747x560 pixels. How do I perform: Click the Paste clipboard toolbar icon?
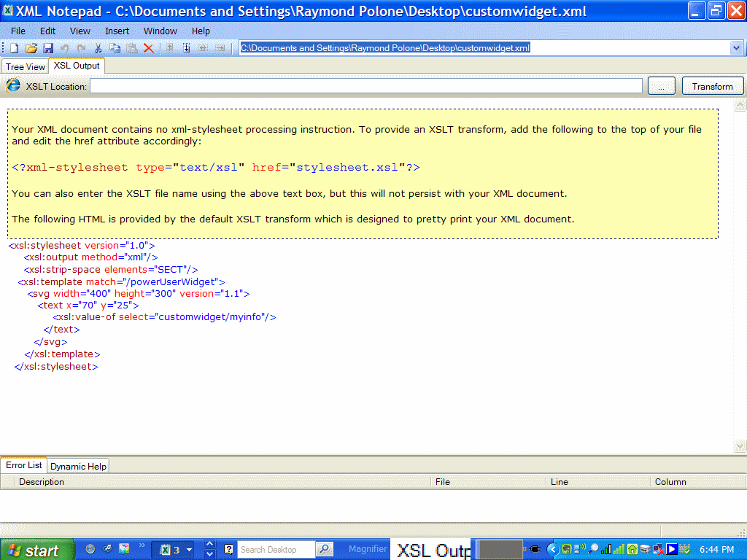pos(132,48)
